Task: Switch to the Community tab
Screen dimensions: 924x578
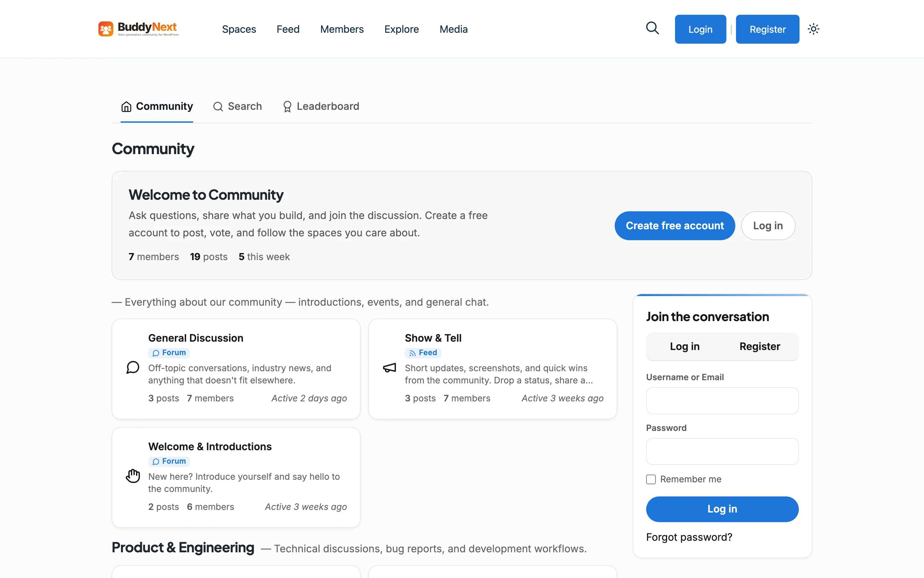Action: 157,106
